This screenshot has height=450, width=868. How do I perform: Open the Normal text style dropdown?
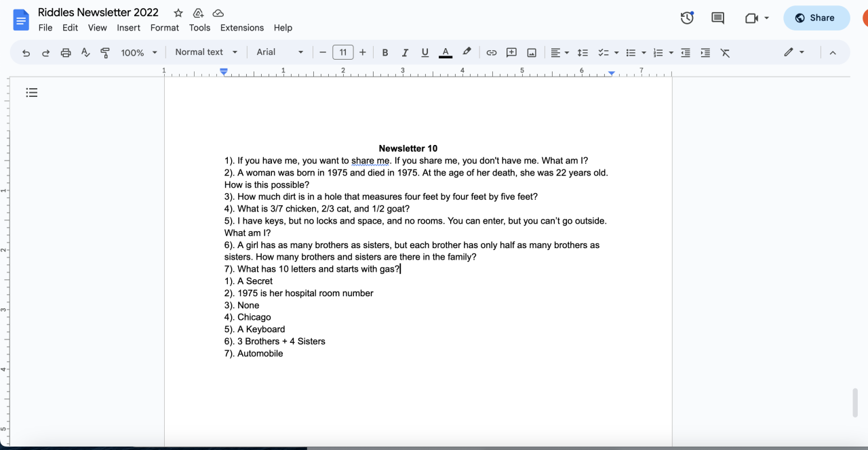206,52
